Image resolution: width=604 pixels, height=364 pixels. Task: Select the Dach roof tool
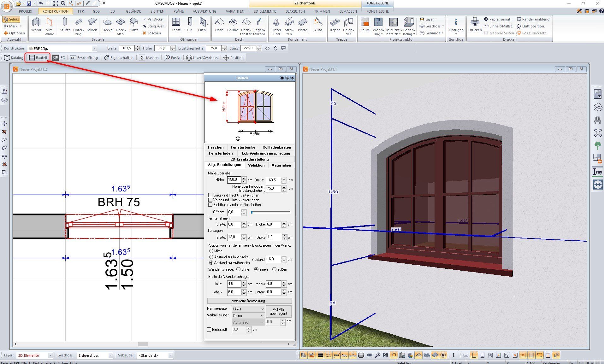(x=219, y=25)
